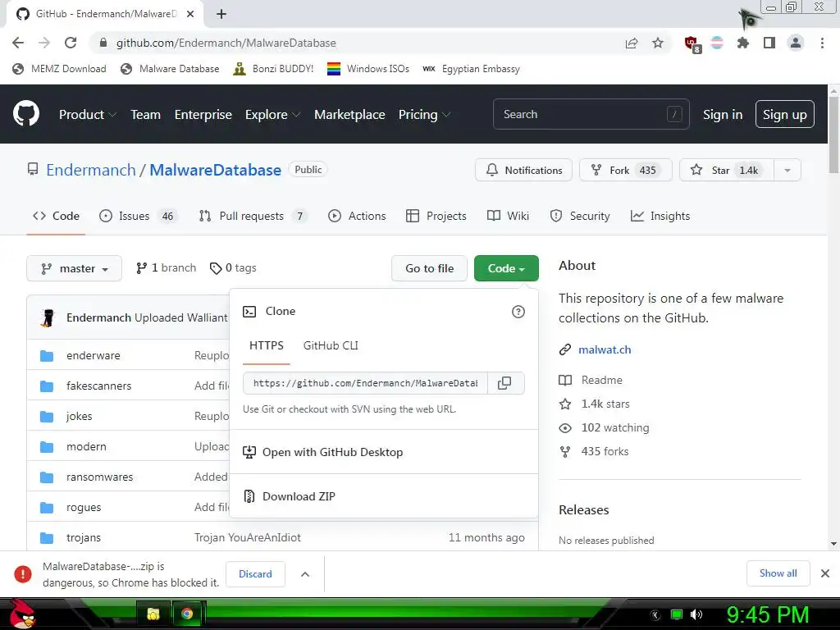This screenshot has width=840, height=630.
Task: Close the GitHub browser tab
Action: (190, 14)
